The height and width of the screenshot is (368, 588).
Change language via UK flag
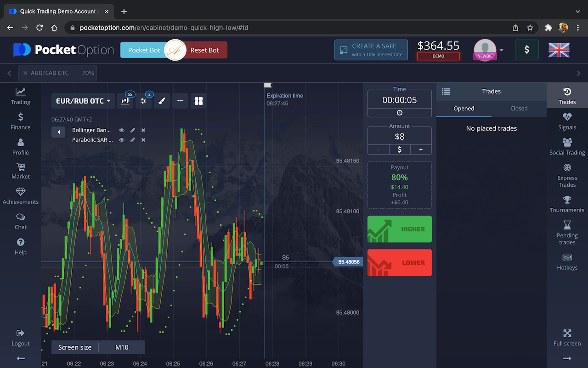(559, 50)
